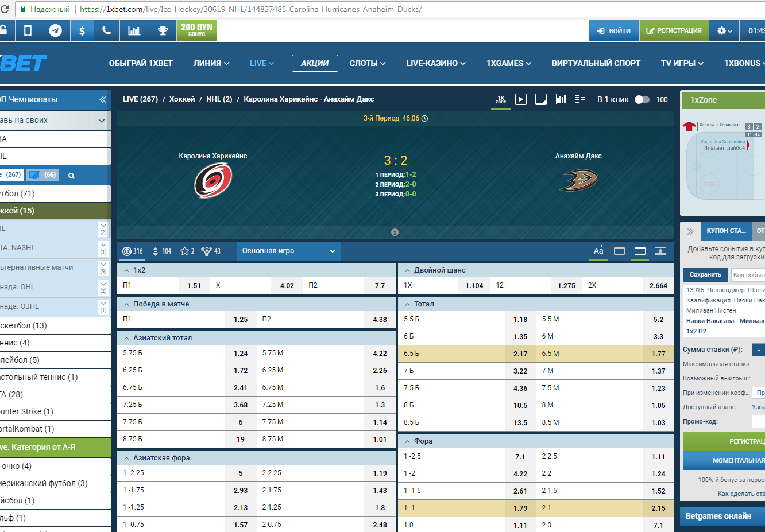Open the Основная игра dropdown
This screenshot has width=765, height=532.
point(288,251)
